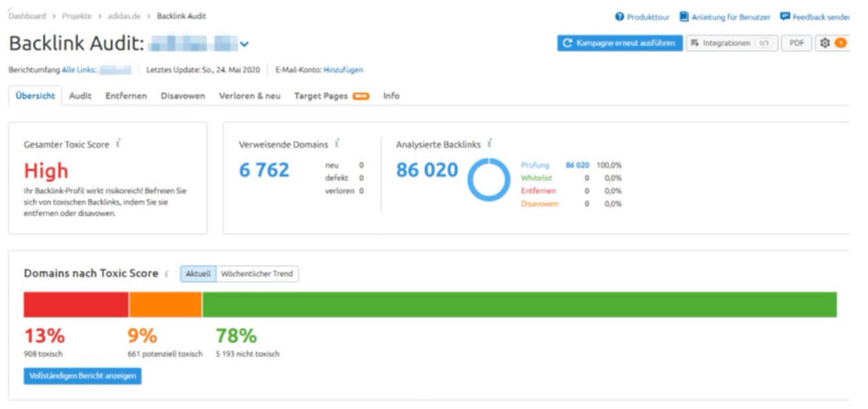Click the refresh icon in Kampagne erneut ausführen

(567, 43)
